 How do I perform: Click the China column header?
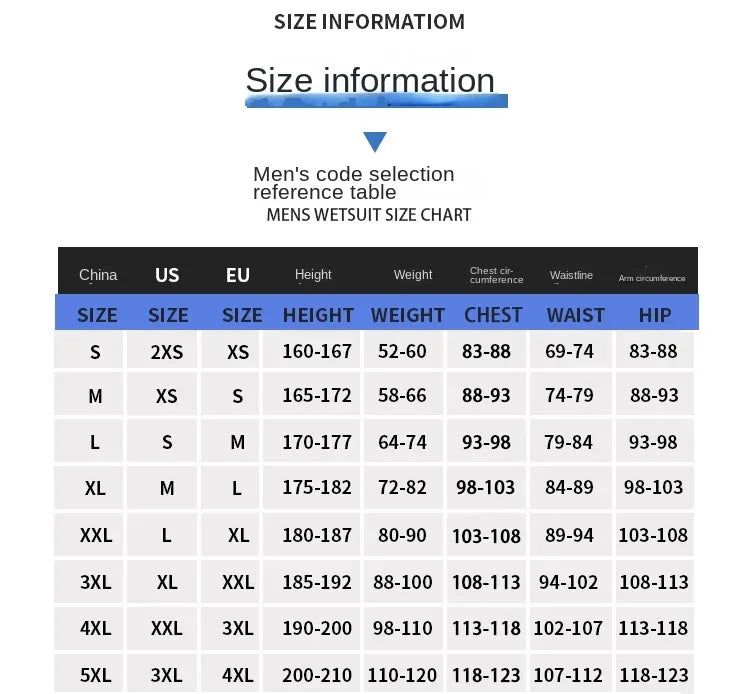(x=98, y=275)
